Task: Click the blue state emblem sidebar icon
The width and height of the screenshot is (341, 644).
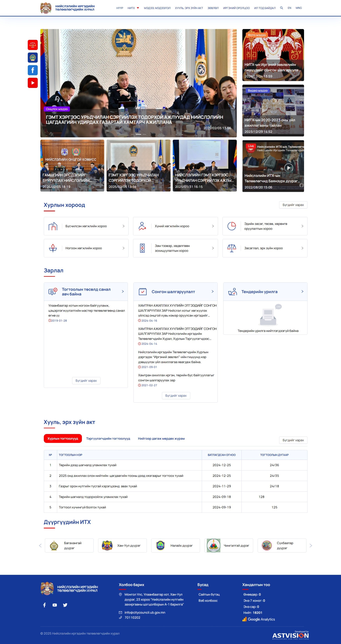Action: coord(33,58)
